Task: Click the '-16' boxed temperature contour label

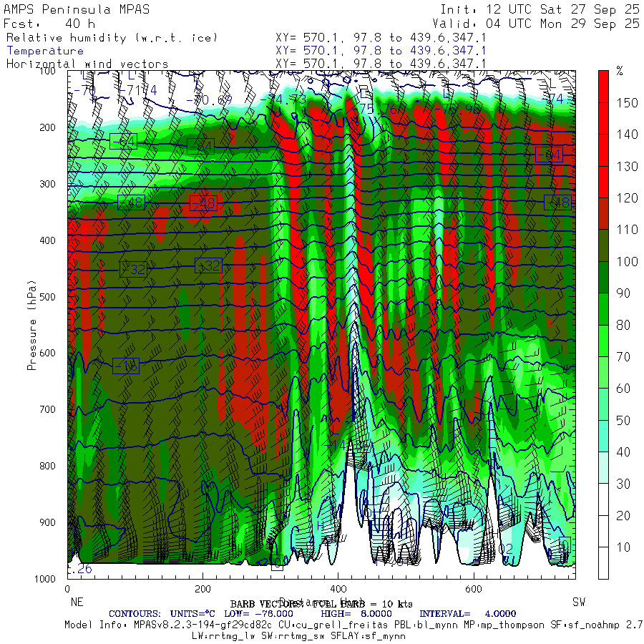Action: 126,366
